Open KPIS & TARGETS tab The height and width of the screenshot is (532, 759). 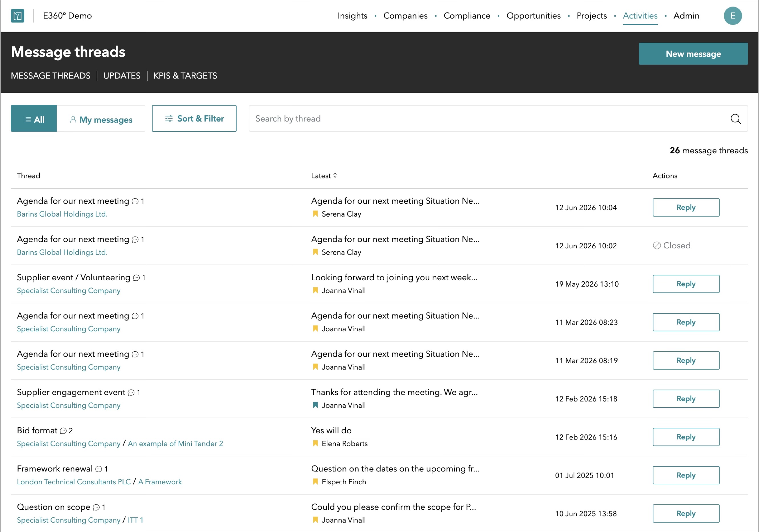tap(185, 76)
